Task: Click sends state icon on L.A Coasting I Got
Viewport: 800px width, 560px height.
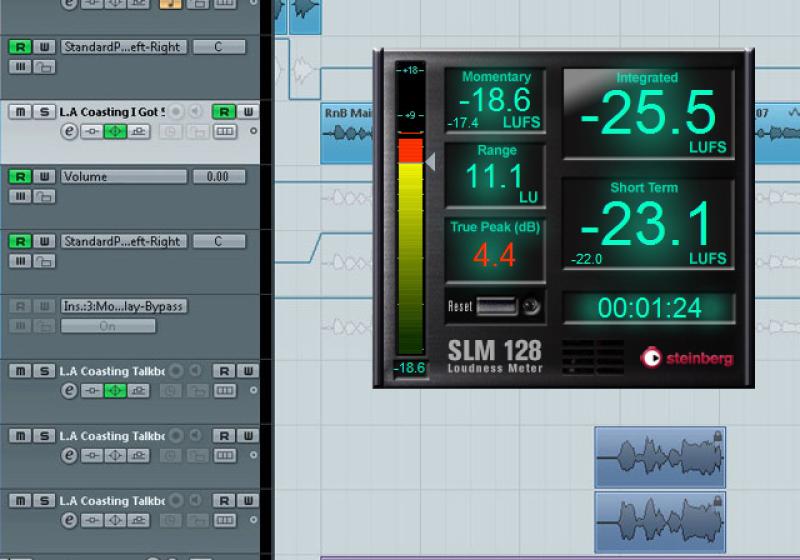Action: point(140,132)
